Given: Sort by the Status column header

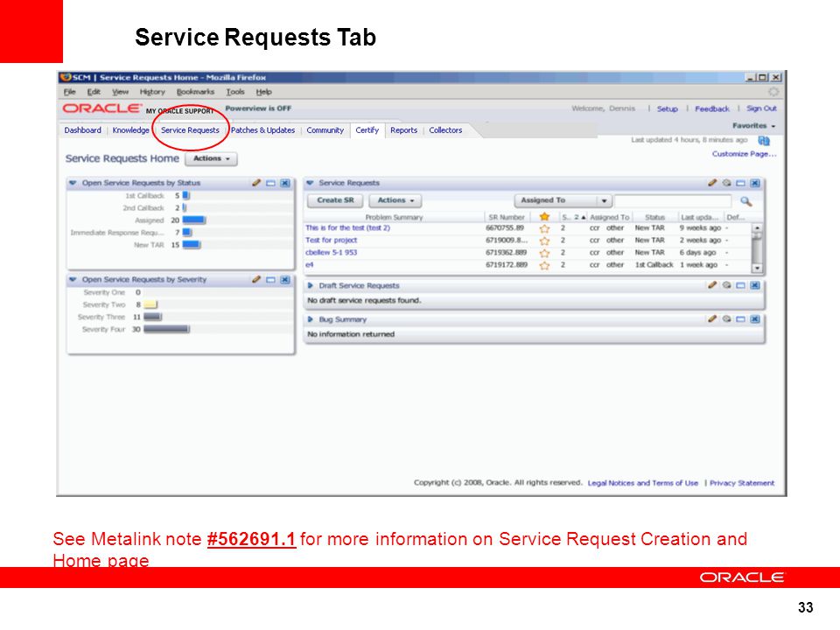Looking at the screenshot, I should tap(654, 218).
